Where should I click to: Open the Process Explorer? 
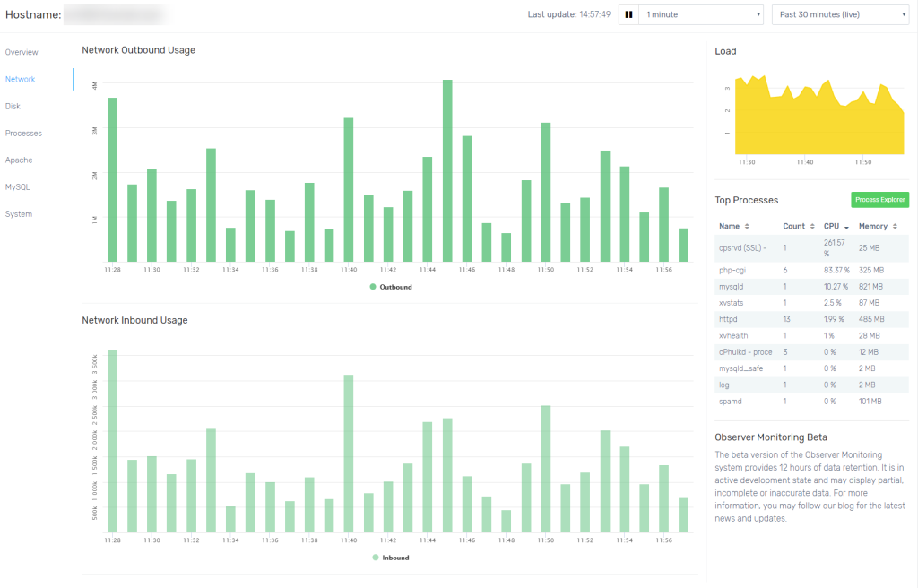coord(881,199)
